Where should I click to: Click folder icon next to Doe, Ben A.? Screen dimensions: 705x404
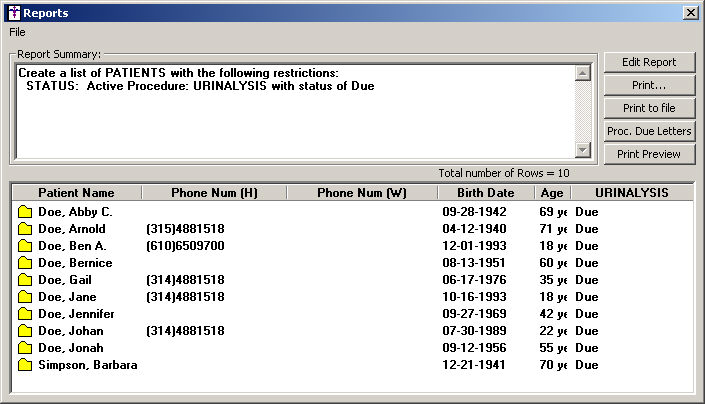tap(25, 246)
